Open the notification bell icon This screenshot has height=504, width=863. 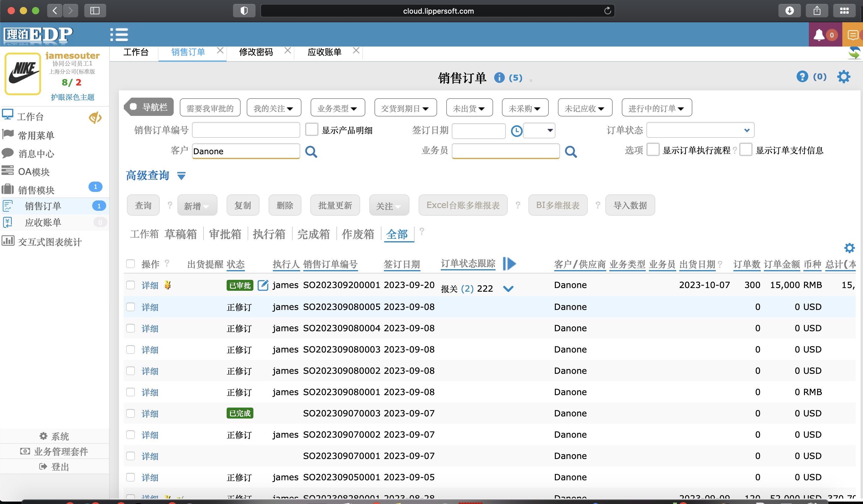pyautogui.click(x=819, y=35)
